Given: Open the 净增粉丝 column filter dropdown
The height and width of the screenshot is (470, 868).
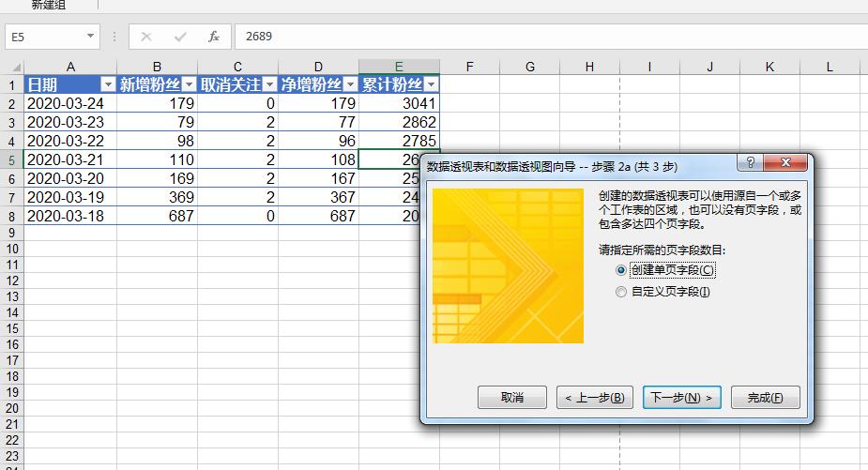Looking at the screenshot, I should [x=350, y=84].
